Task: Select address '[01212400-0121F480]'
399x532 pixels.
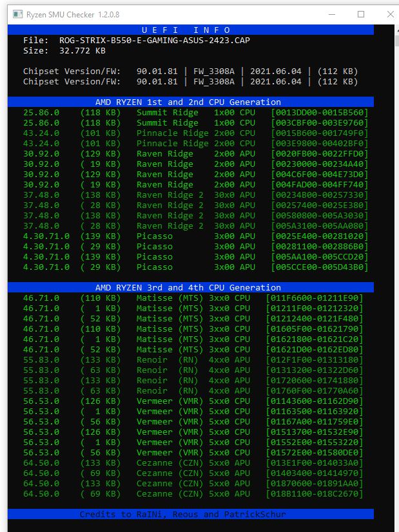Action: (x=315, y=319)
